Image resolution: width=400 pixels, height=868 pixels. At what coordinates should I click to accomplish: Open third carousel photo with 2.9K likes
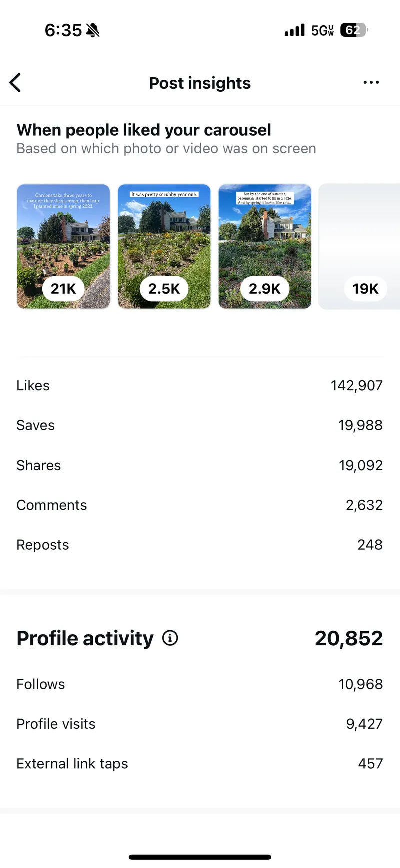click(265, 246)
